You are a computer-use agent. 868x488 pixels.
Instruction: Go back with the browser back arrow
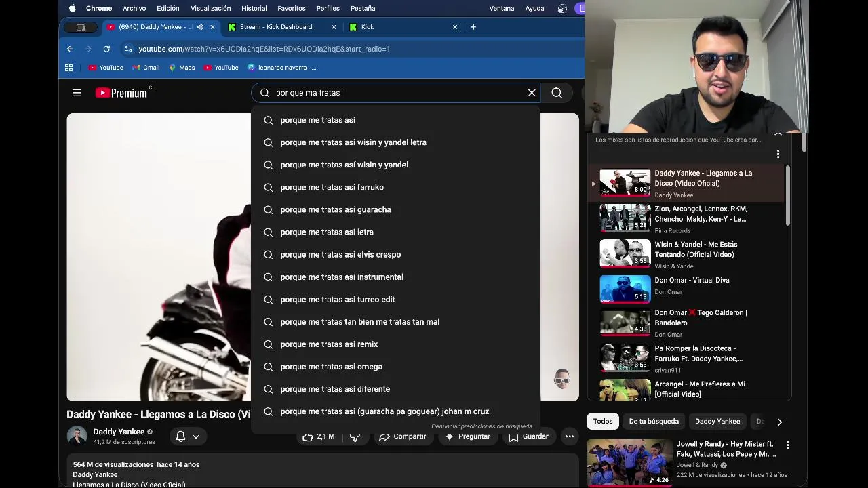tap(70, 49)
